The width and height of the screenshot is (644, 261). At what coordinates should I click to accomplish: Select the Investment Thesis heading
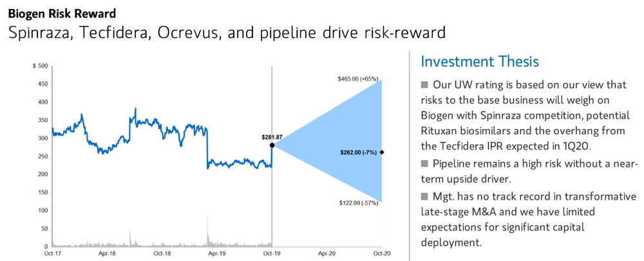[x=480, y=62]
